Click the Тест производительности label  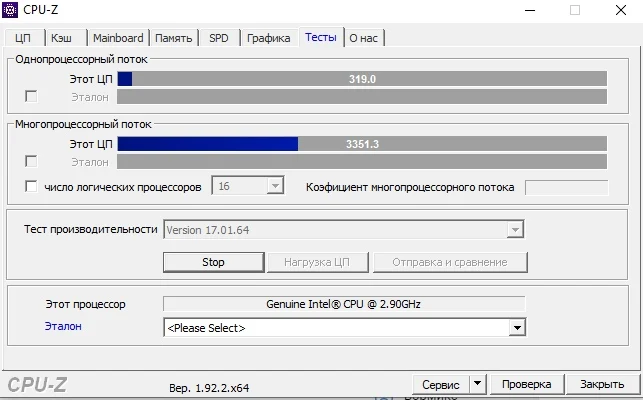[x=91, y=229]
